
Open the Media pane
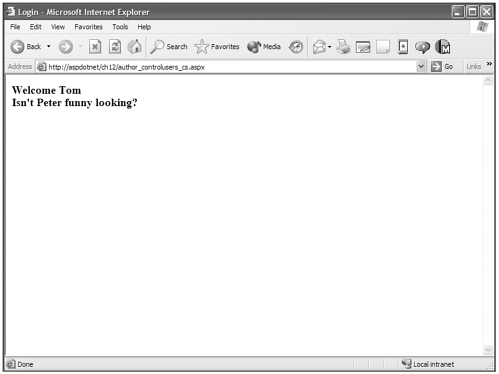264,47
